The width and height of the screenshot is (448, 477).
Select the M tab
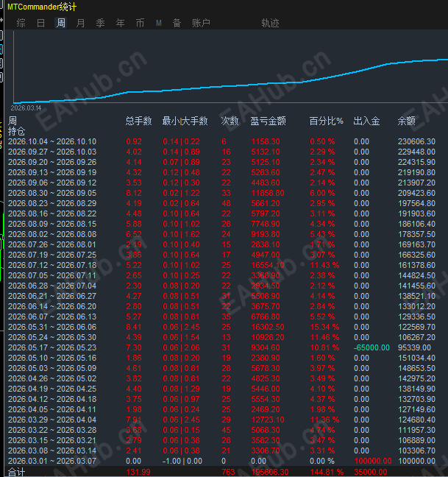coord(159,23)
